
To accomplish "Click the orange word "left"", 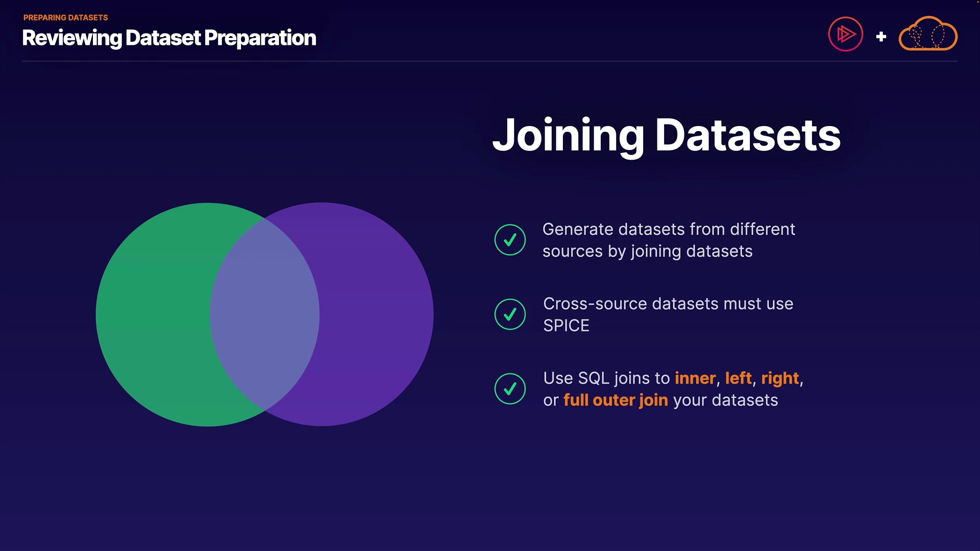I will [x=738, y=378].
